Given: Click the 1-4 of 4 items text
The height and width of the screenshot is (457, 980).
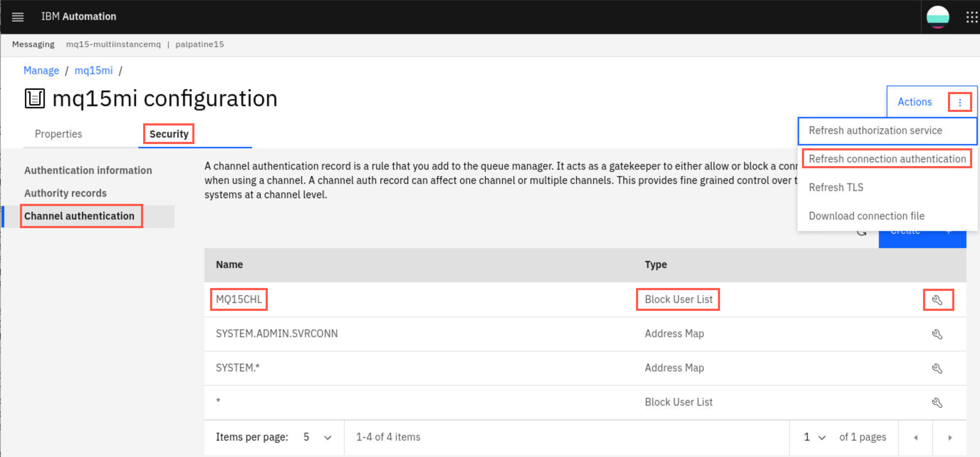Looking at the screenshot, I should (x=388, y=437).
